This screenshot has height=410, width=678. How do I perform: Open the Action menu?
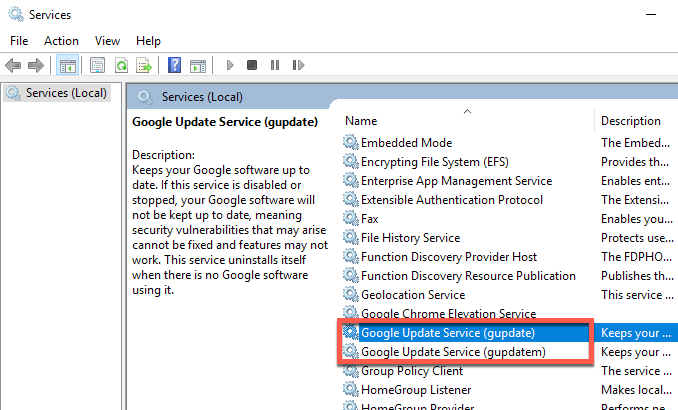[x=61, y=41]
